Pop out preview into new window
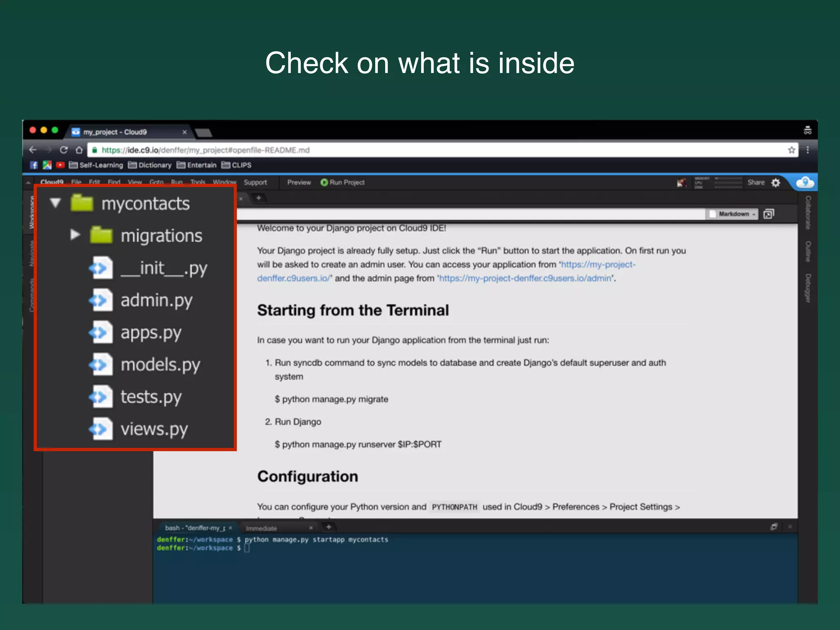The height and width of the screenshot is (630, 840). [x=768, y=214]
